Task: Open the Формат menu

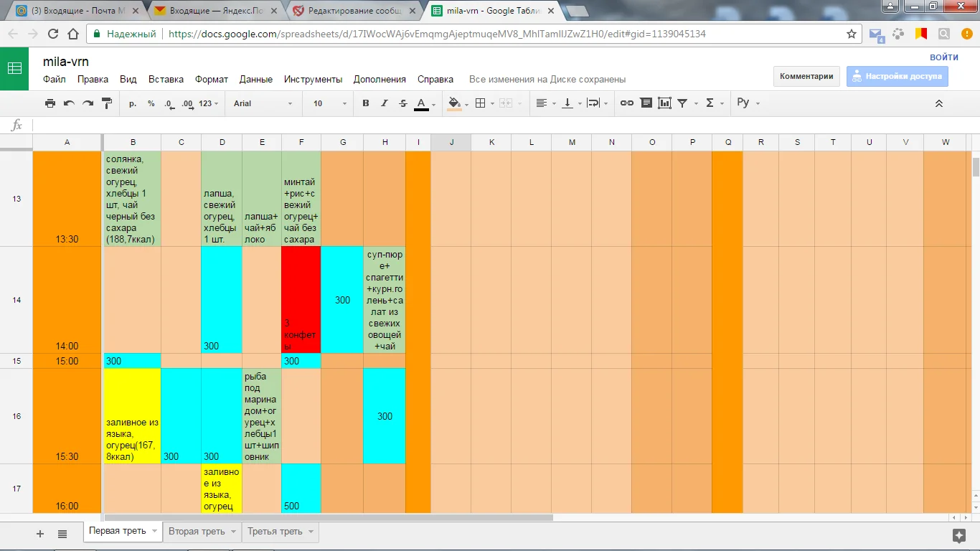Action: [211, 80]
